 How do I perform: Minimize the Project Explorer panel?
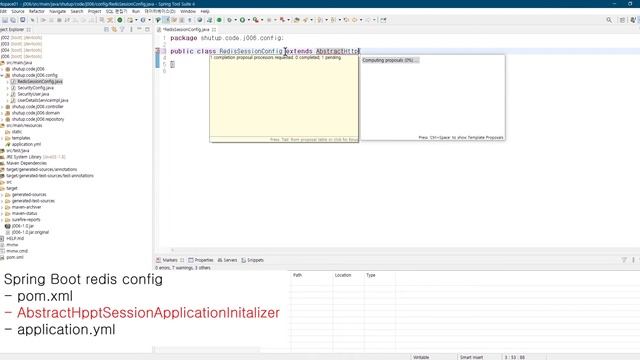pos(139,29)
